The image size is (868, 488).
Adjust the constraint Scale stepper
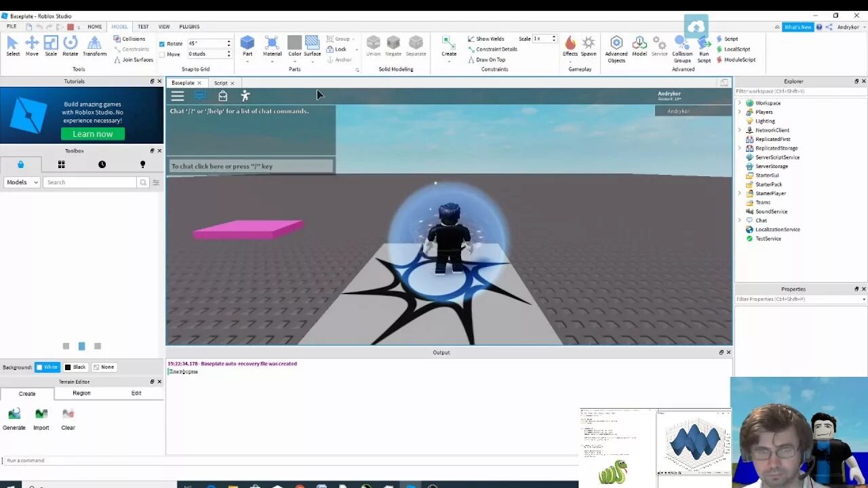(x=554, y=39)
